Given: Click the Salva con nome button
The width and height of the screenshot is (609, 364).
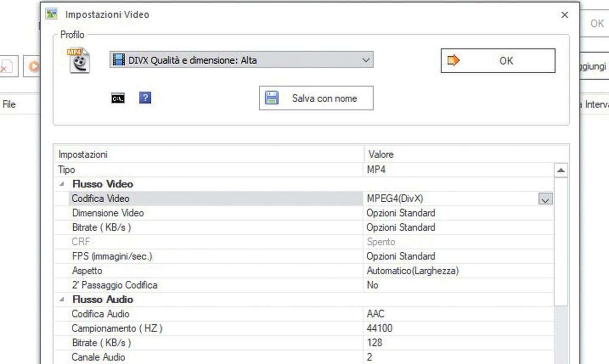Looking at the screenshot, I should tap(316, 98).
